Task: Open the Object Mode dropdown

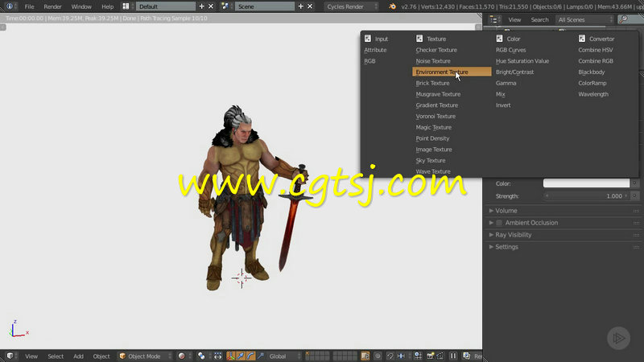Action: point(145,356)
